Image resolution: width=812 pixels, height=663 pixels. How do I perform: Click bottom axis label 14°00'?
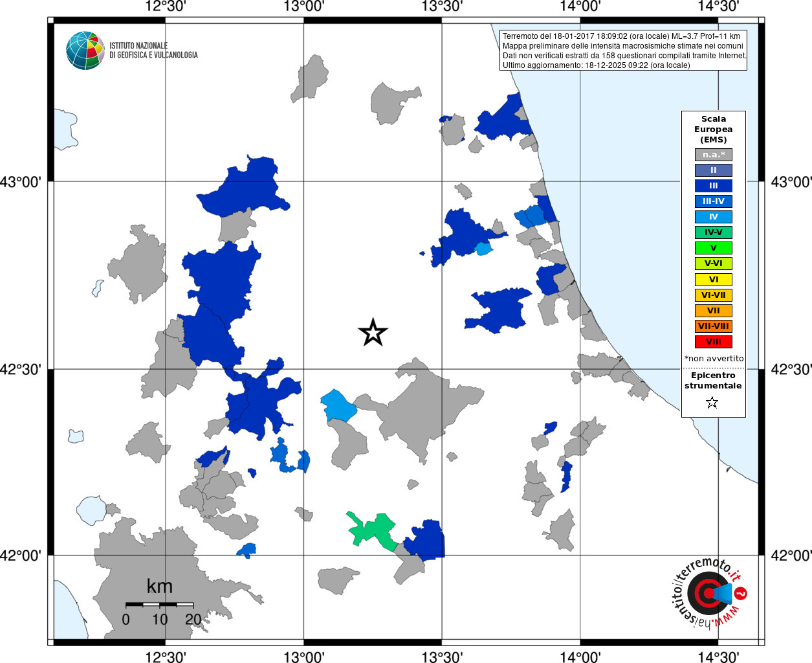point(580,657)
